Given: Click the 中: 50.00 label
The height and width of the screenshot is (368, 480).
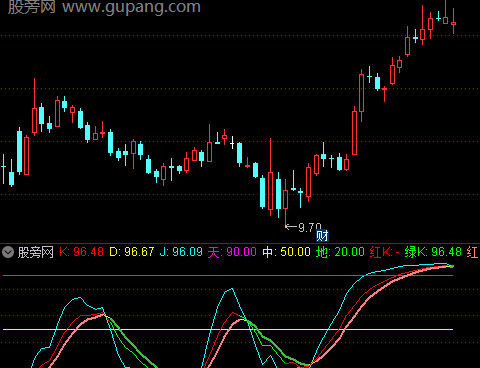Looking at the screenshot, I should point(287,252).
